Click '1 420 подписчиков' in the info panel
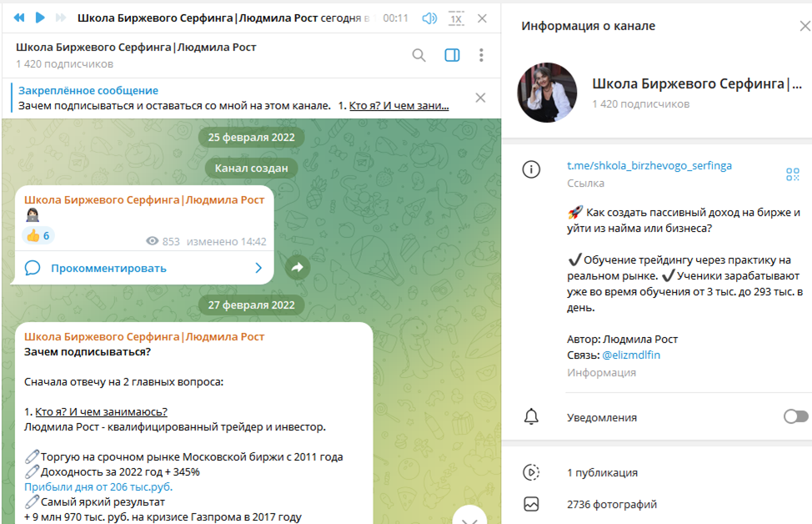This screenshot has width=812, height=524. point(640,104)
